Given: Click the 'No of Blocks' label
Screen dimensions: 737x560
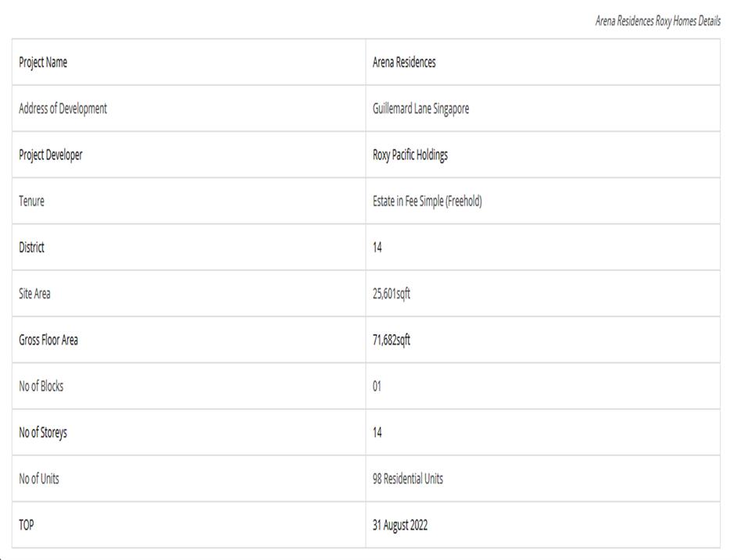Looking at the screenshot, I should (41, 387).
